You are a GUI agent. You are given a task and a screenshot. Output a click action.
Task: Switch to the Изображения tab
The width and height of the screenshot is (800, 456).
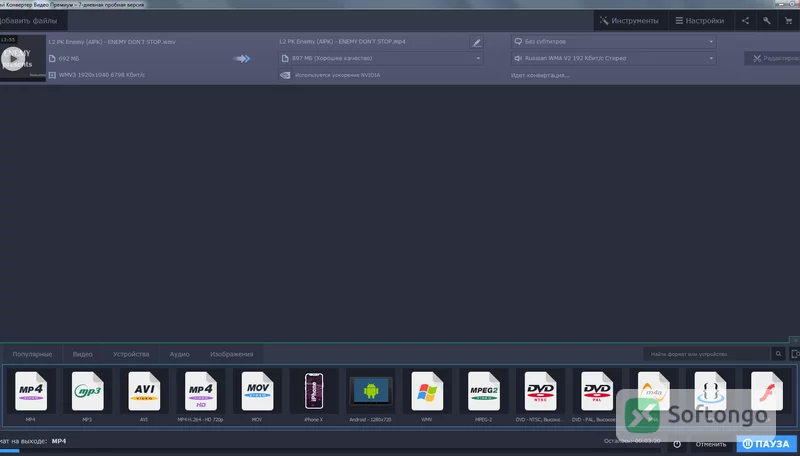tap(232, 354)
